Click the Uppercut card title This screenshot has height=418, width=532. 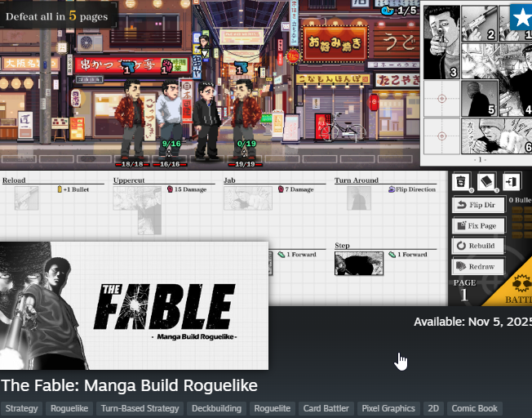[129, 180]
